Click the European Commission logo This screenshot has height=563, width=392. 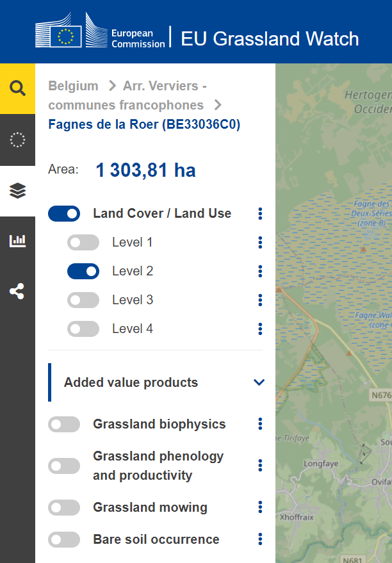point(101,32)
